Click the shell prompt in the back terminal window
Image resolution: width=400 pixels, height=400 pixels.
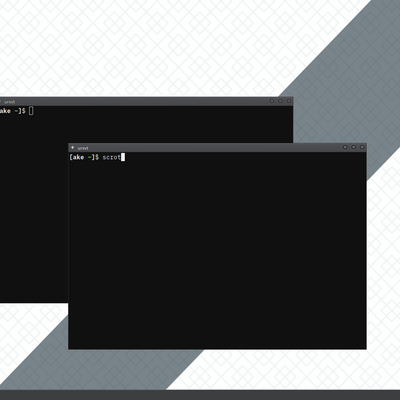[13, 111]
